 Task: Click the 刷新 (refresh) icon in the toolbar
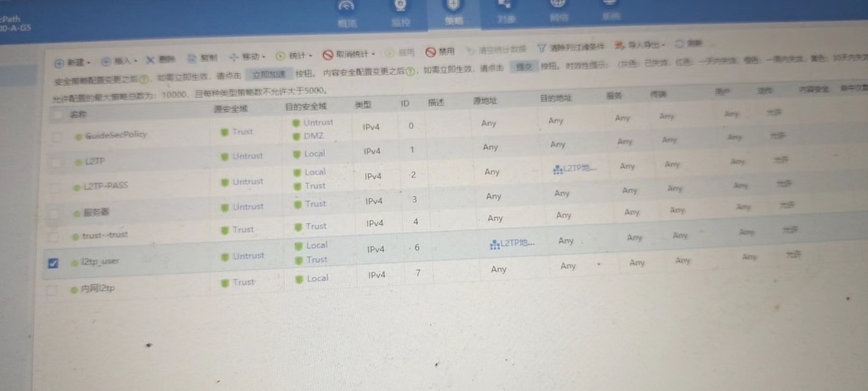point(679,44)
